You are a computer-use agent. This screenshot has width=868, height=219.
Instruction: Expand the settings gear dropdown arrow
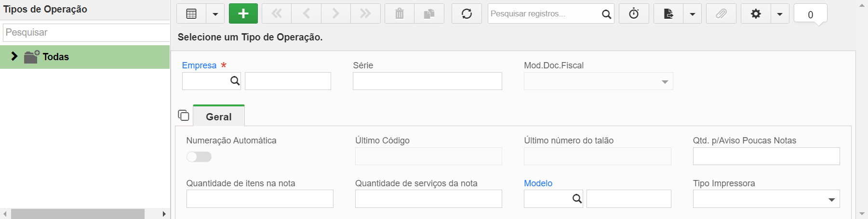click(780, 13)
